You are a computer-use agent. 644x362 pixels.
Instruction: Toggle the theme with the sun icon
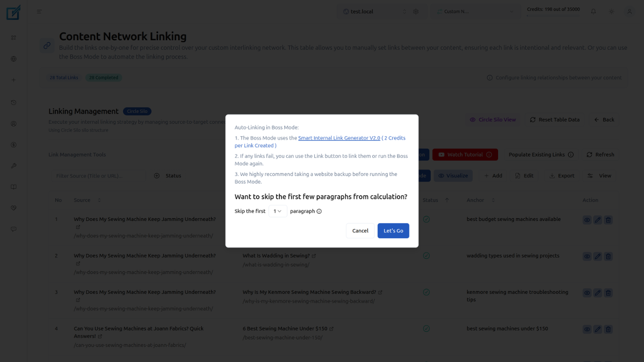click(611, 11)
